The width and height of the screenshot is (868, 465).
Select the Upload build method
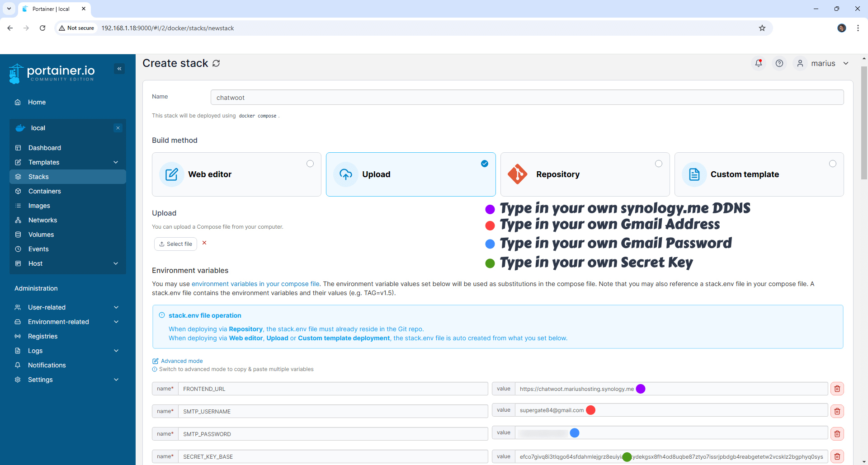(x=410, y=174)
